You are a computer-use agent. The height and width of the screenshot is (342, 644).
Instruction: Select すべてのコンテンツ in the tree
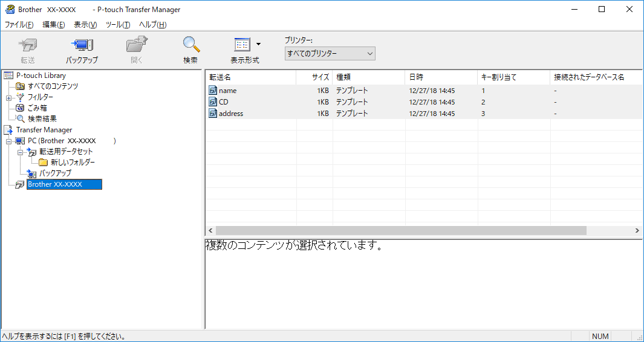click(53, 86)
